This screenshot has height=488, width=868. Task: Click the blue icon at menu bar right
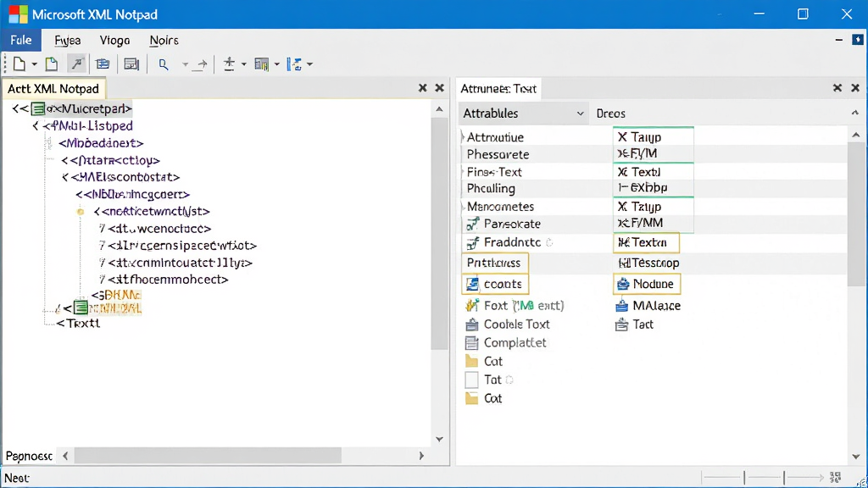coord(858,40)
